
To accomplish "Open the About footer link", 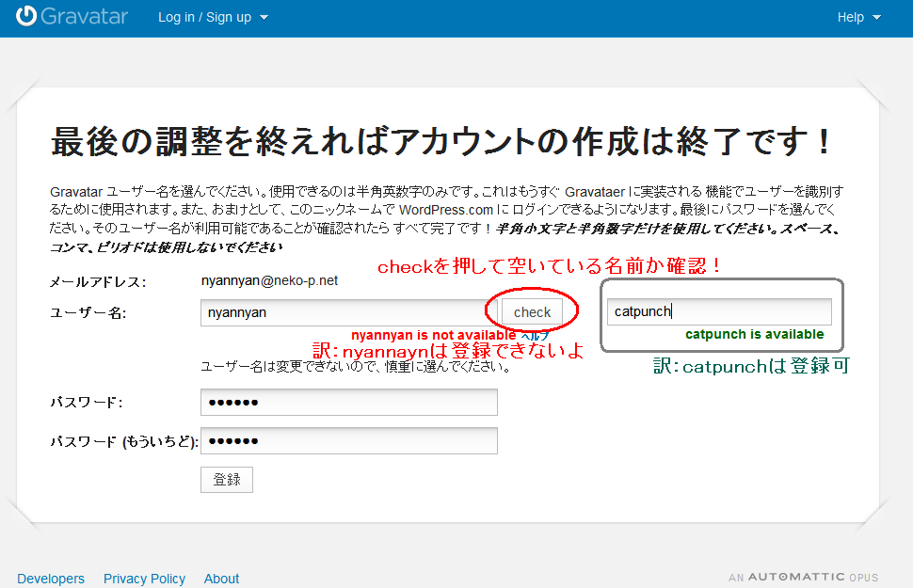I will click(x=221, y=579).
